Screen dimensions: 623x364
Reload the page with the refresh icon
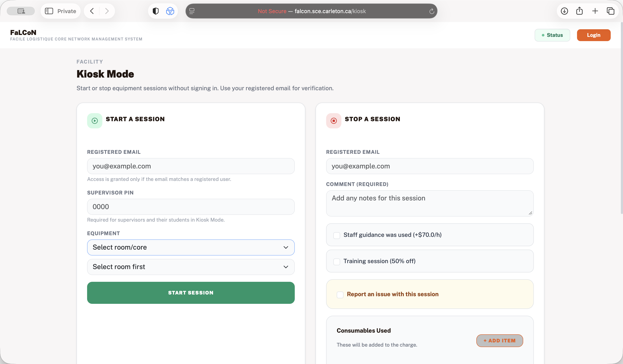(x=432, y=11)
